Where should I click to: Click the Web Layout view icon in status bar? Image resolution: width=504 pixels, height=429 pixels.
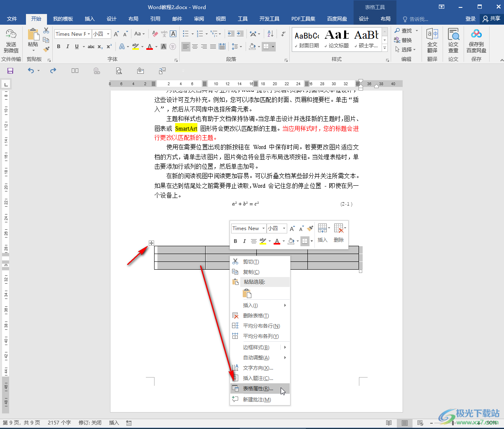coord(420,423)
